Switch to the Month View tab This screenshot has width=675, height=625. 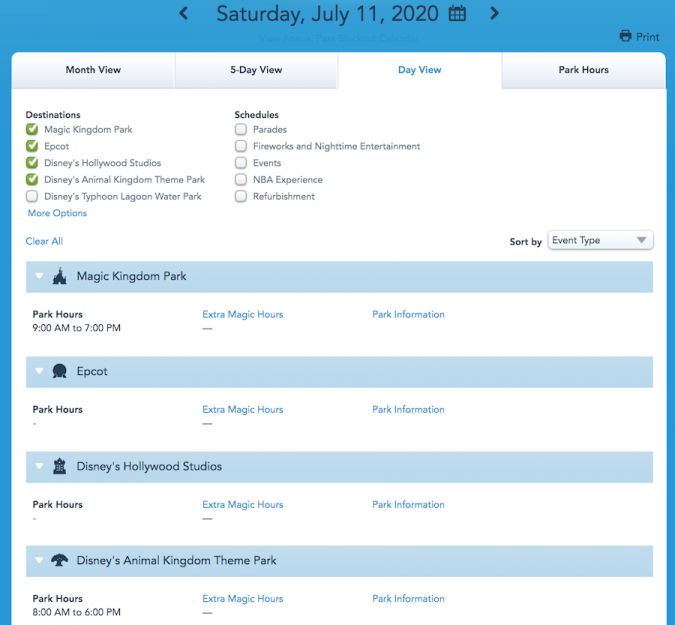[93, 70]
